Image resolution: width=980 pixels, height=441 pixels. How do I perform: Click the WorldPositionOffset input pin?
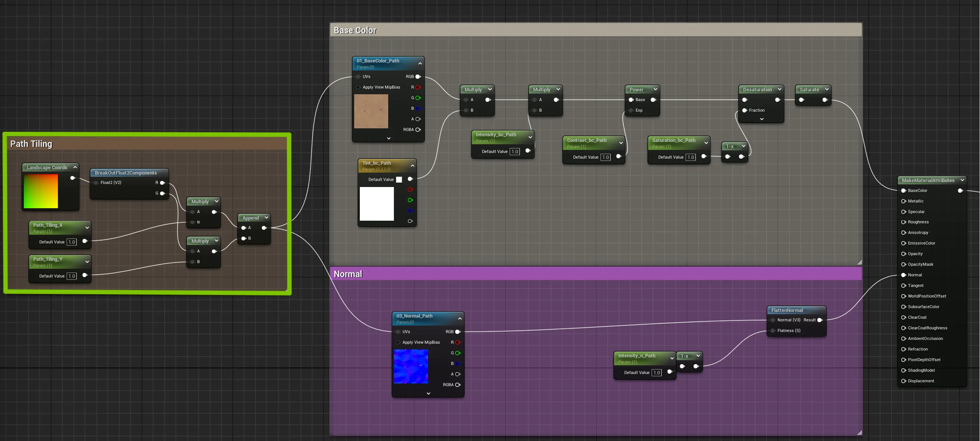[x=904, y=296]
